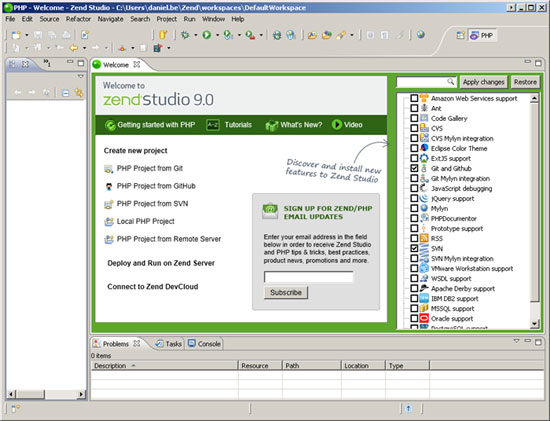This screenshot has width=550, height=421.
Task: Click the PHP Project from Git icon
Action: coord(109,169)
